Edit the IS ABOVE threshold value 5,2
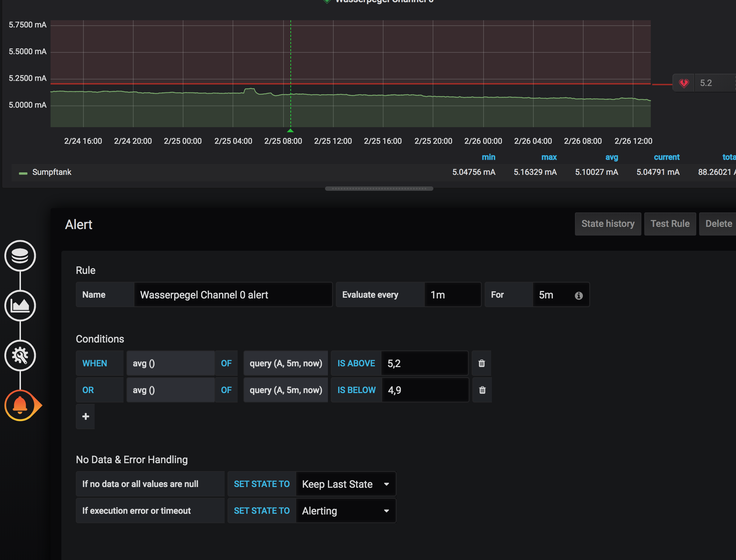Image resolution: width=736 pixels, height=560 pixels. (425, 363)
